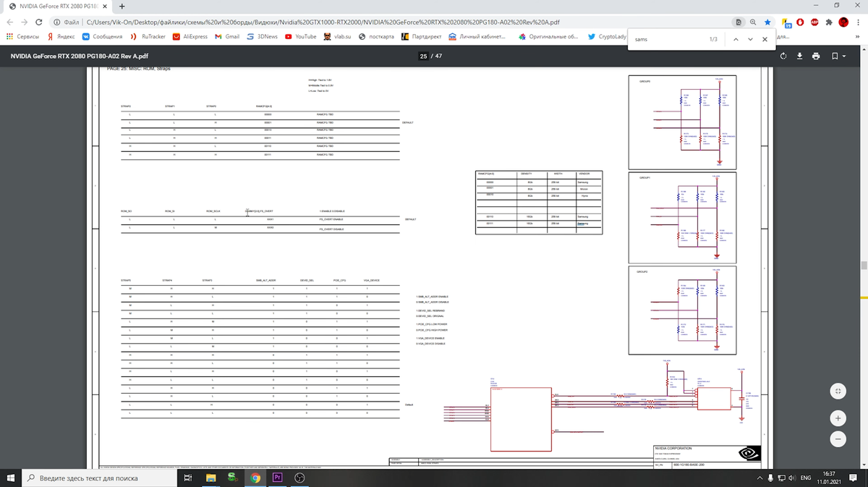Print the PDF schematic
This screenshot has height=487, width=868.
[817, 56]
